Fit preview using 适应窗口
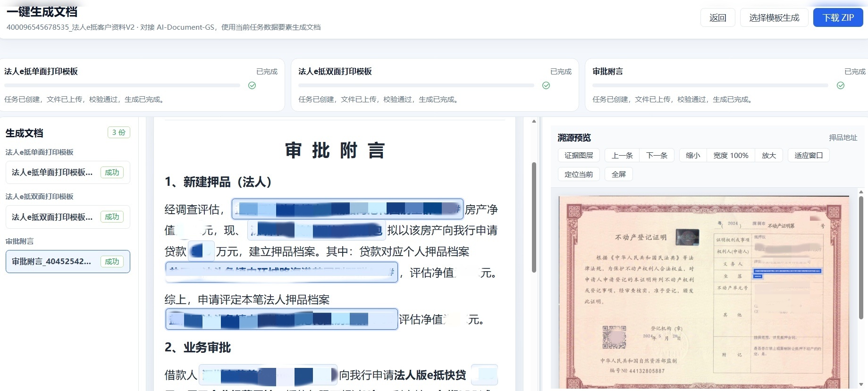 (x=809, y=156)
